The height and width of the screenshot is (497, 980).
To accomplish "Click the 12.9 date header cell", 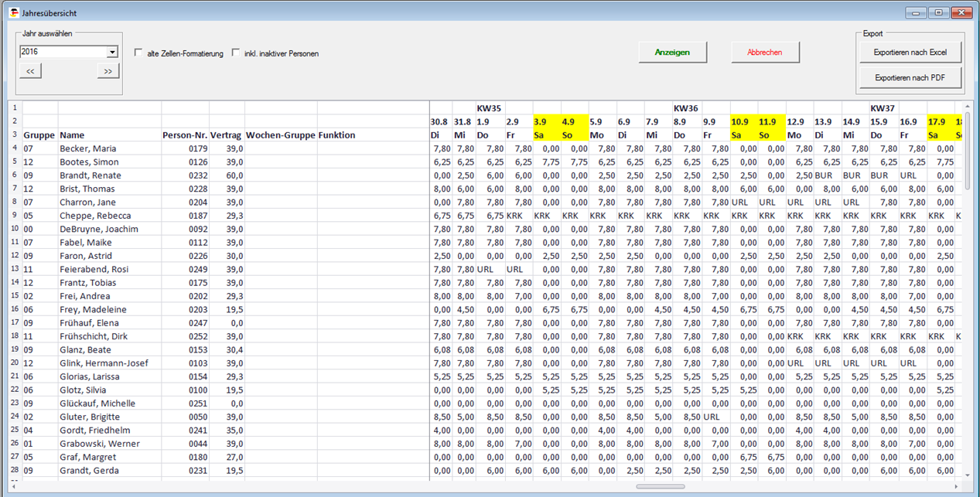I will pyautogui.click(x=799, y=122).
